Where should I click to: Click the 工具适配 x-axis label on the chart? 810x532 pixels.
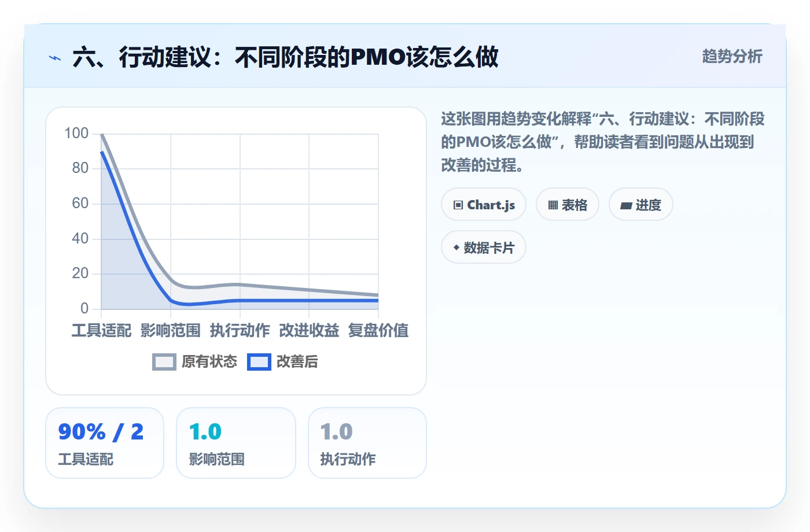[102, 330]
